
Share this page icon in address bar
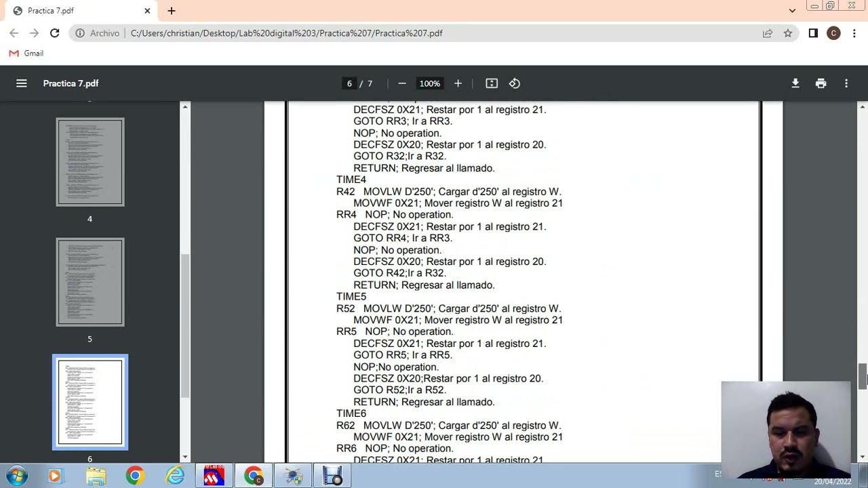click(768, 33)
